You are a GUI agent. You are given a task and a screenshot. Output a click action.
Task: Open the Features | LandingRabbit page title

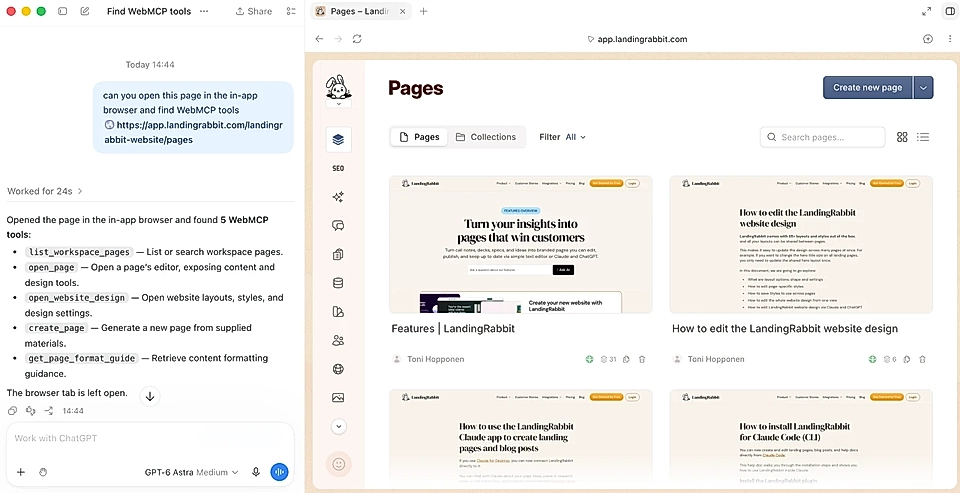[453, 329]
